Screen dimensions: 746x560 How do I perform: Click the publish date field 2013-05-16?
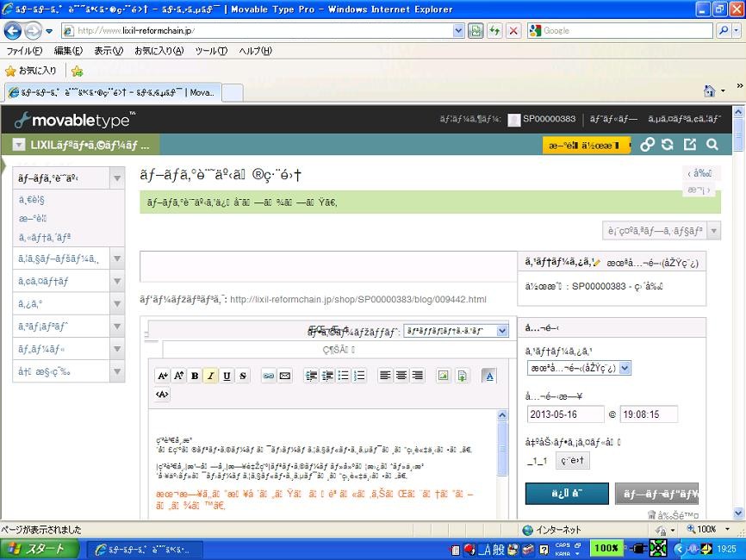564,414
